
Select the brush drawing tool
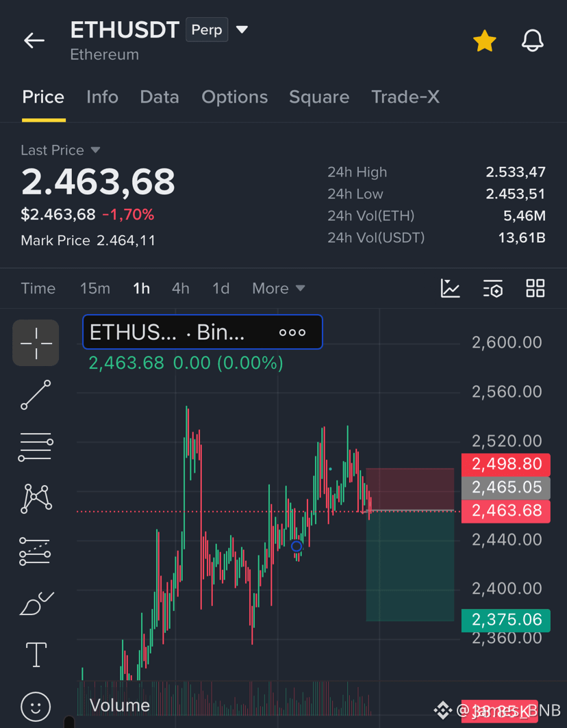coord(36,603)
